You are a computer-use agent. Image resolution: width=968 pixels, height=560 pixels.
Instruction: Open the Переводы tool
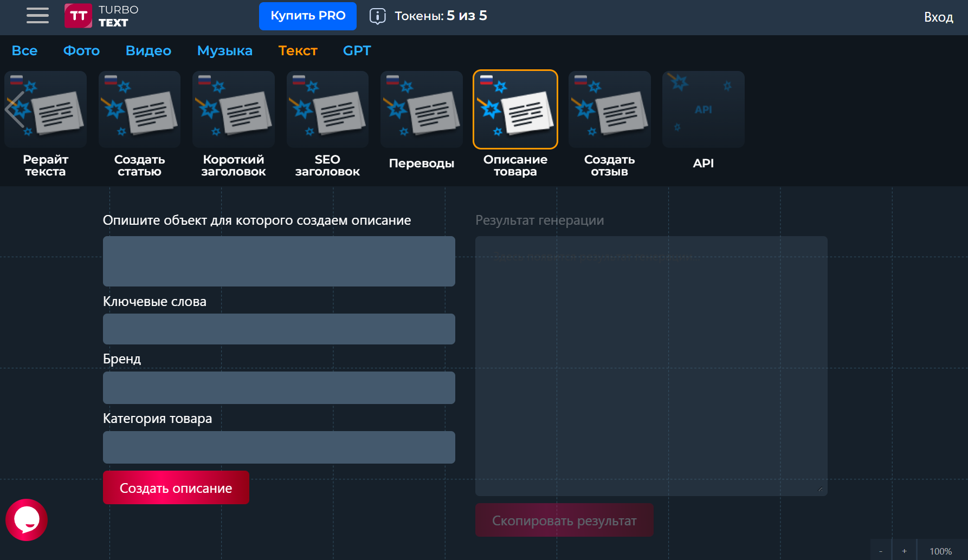point(421,124)
